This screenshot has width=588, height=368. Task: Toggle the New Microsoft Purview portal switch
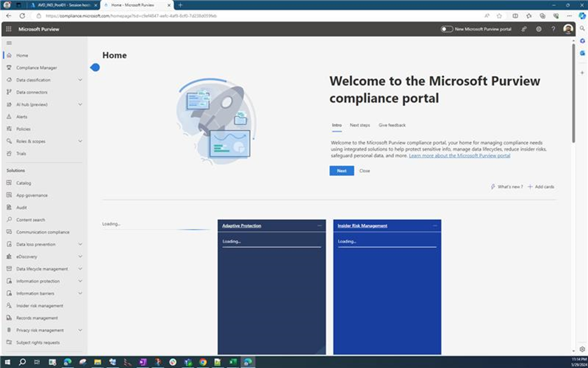447,29
